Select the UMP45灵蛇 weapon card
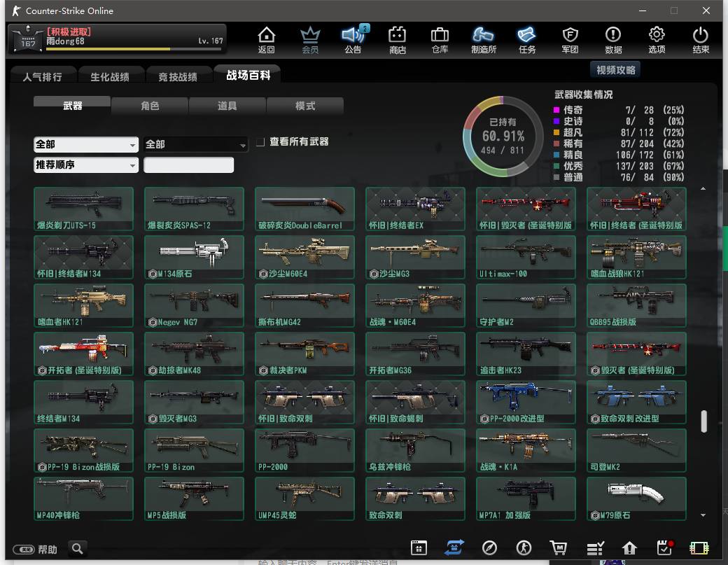 [304, 498]
